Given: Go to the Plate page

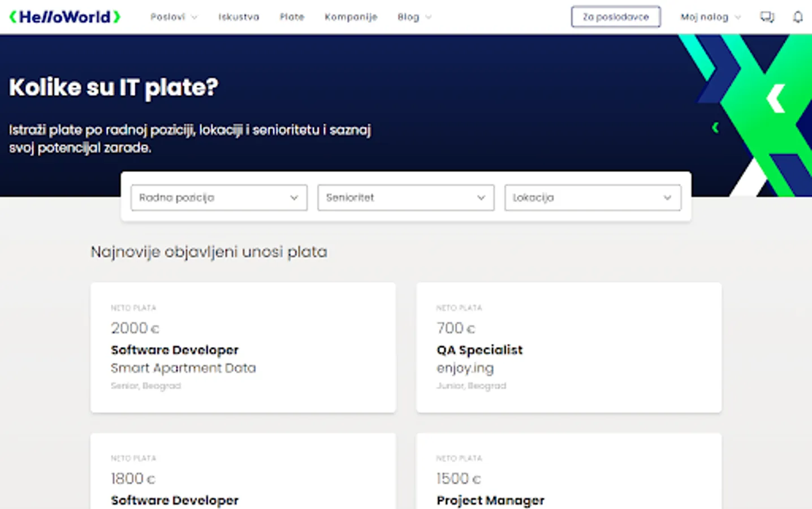Looking at the screenshot, I should 292,17.
